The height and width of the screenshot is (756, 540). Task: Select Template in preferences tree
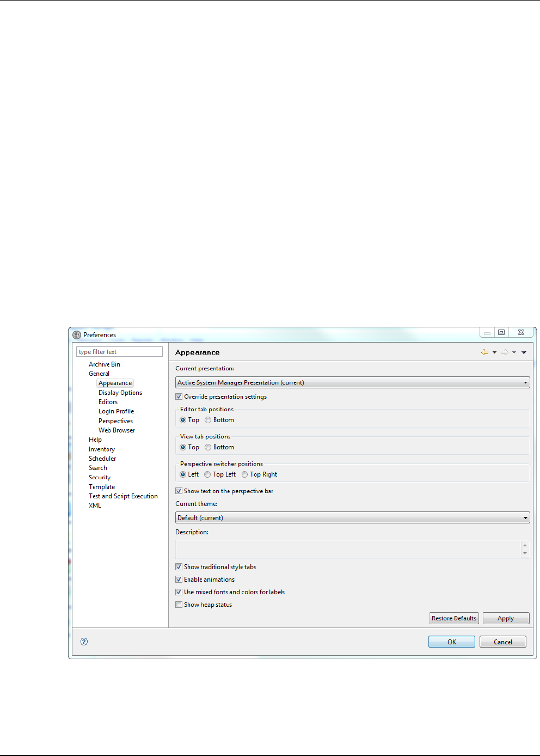102,487
